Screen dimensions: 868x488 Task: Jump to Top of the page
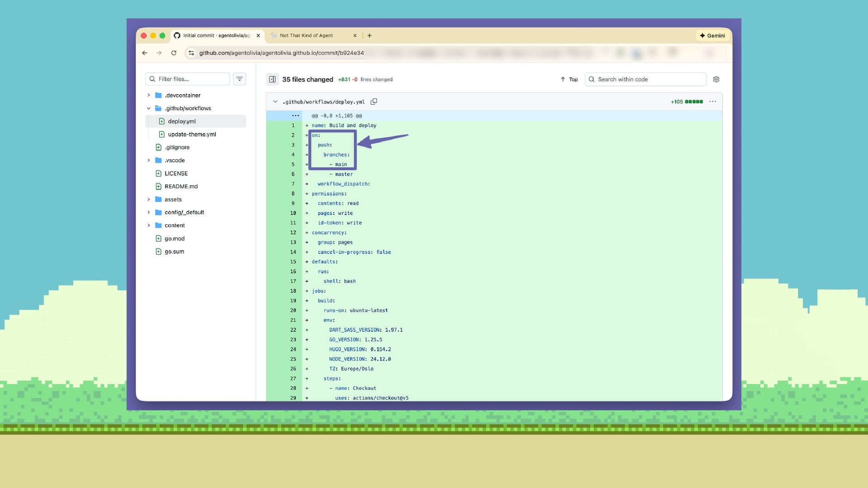click(x=569, y=79)
